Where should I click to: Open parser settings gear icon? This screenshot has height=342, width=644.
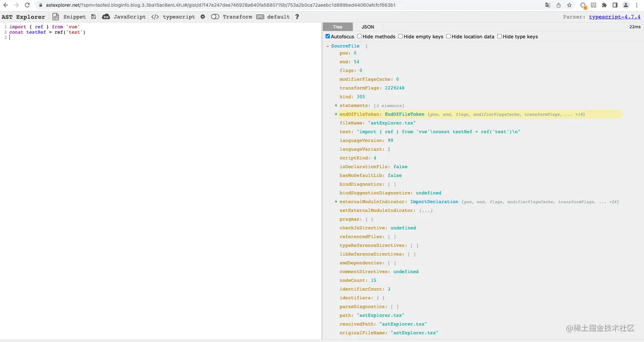point(203,17)
